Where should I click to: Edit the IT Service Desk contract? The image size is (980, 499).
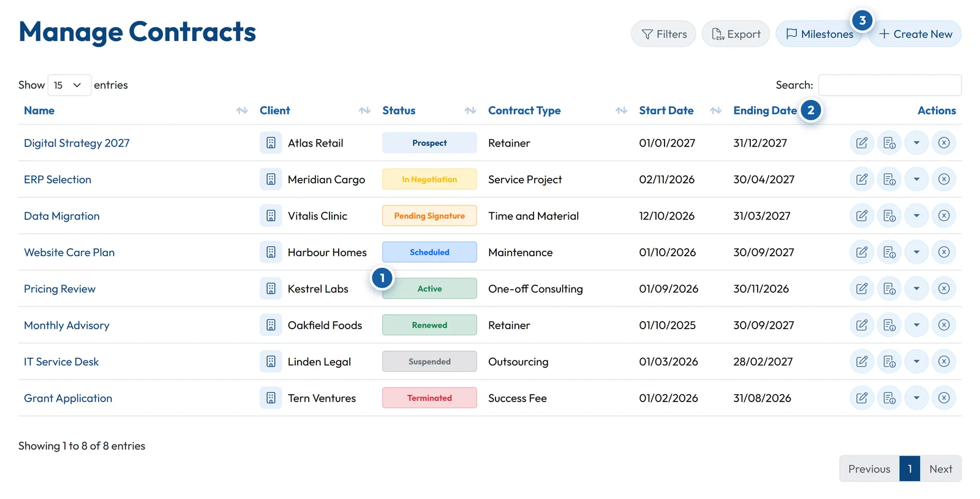[x=861, y=362]
